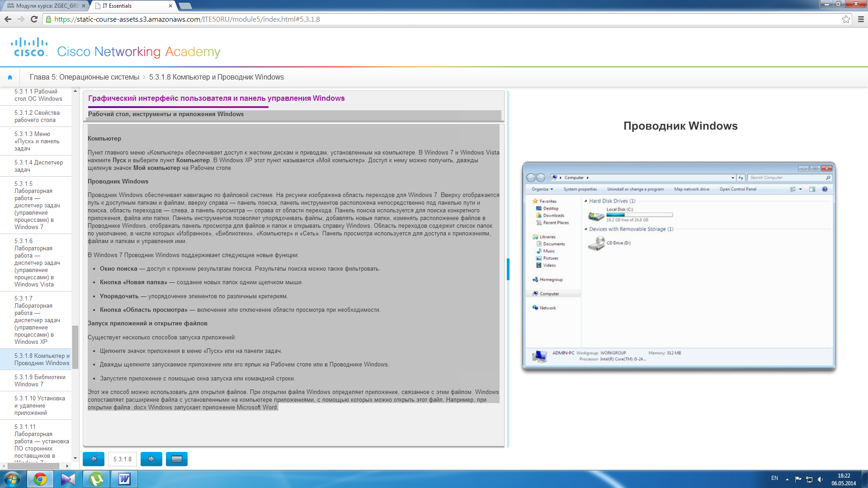Image resolution: width=868 pixels, height=488 pixels.
Task: Open Windows Start menu
Action: coord(12,479)
